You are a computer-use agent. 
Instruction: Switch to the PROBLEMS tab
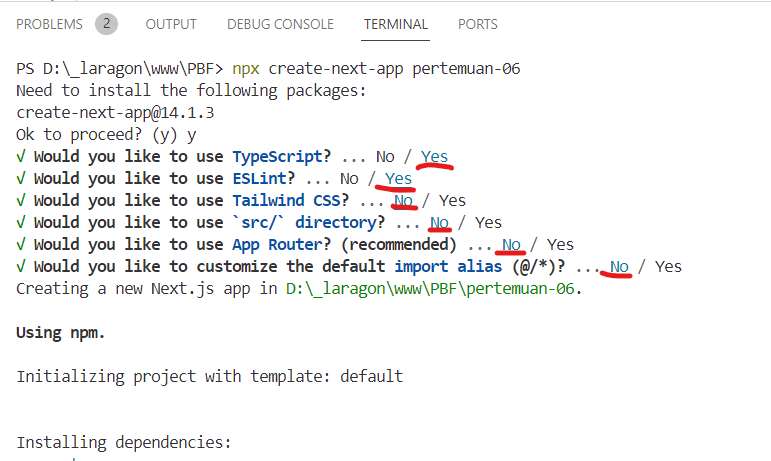49,24
